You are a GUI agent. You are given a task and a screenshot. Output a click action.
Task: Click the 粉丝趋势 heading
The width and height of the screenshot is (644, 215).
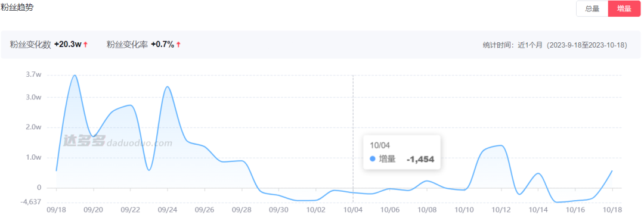(x=17, y=8)
